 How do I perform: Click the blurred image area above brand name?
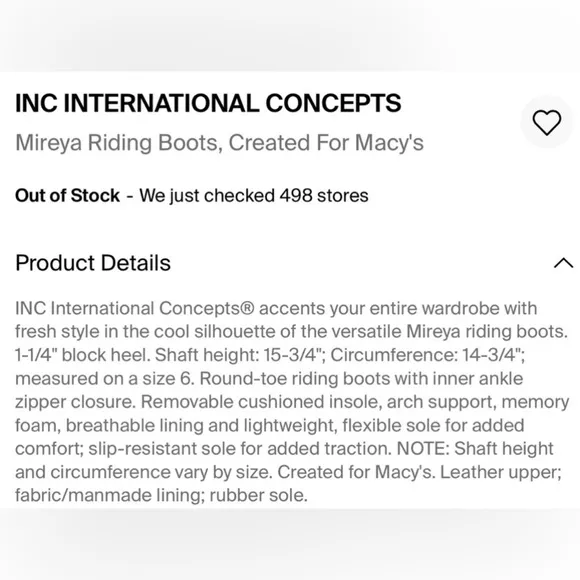(x=290, y=36)
